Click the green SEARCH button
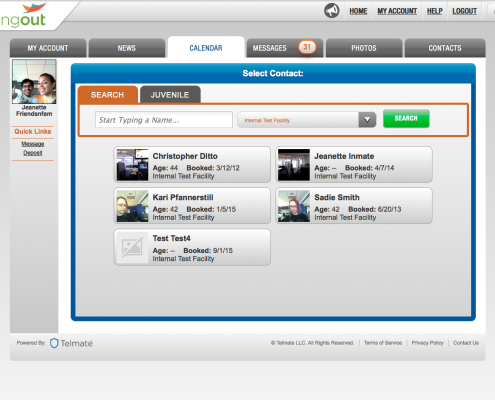 [406, 118]
